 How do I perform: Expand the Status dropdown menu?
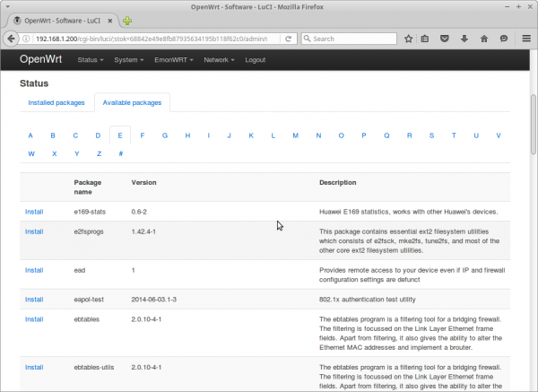tap(91, 60)
